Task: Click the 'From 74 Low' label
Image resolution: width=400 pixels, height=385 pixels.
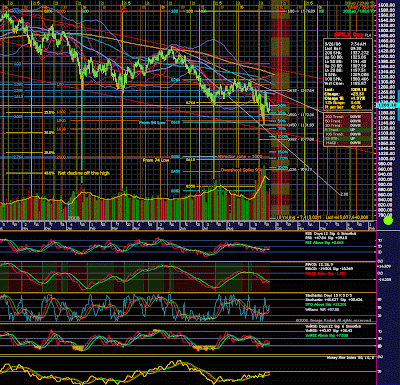Action: click(156, 160)
